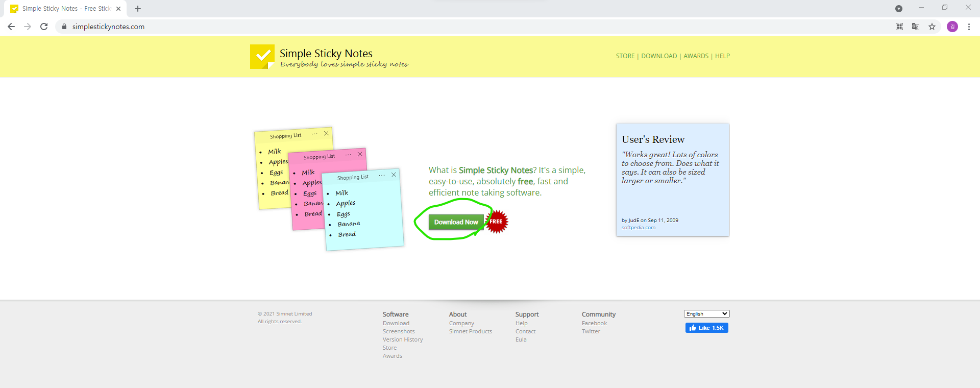Open the footer Screenshots link
Screen dimensions: 980x388
399,331
